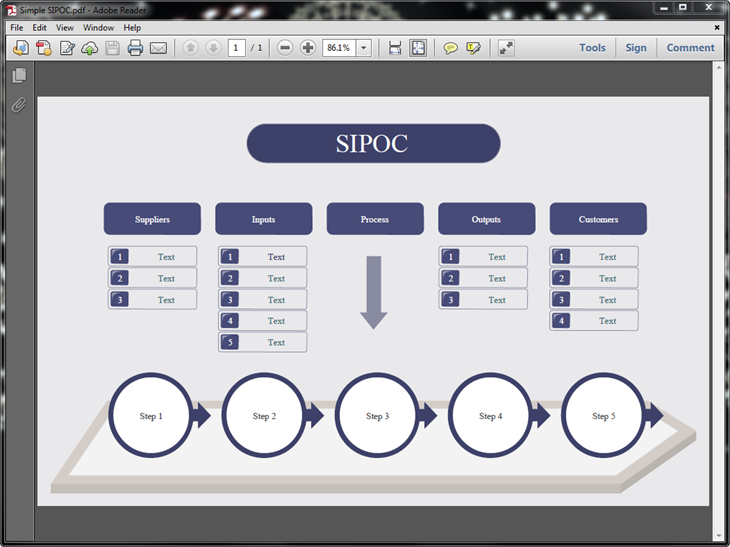Click item 4 Text under Customers
This screenshot has width=730, height=547.
594,321
